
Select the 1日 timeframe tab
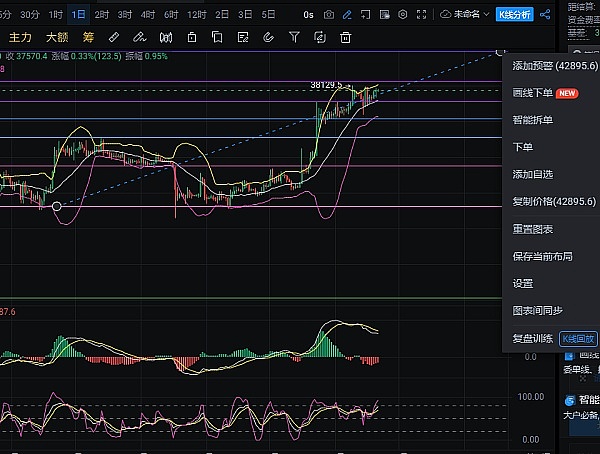click(78, 15)
